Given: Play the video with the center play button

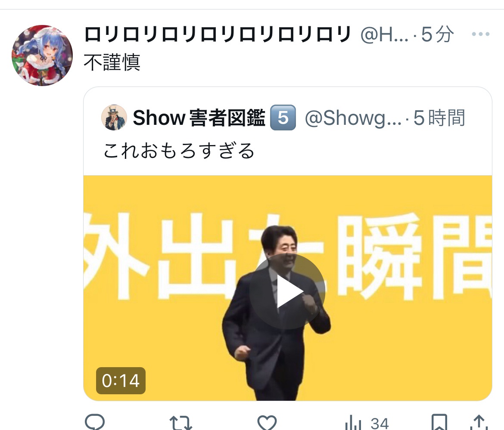Looking at the screenshot, I should tap(287, 291).
